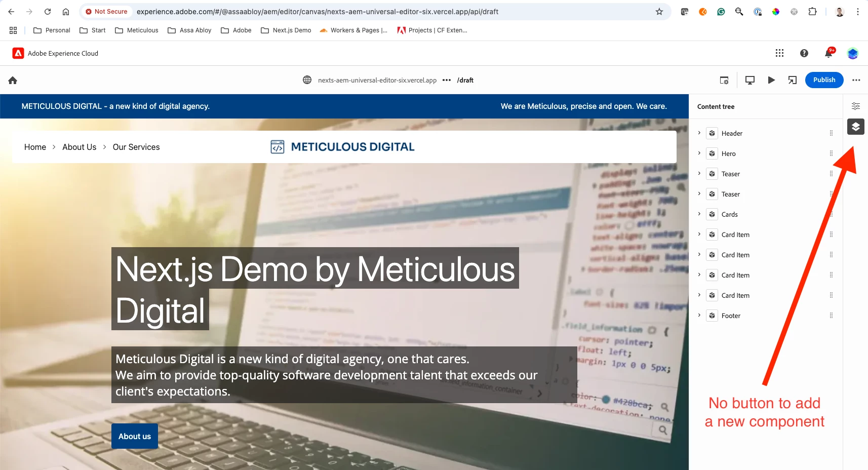Expand the first Card Item node
This screenshot has width=868, height=470.
coord(699,234)
